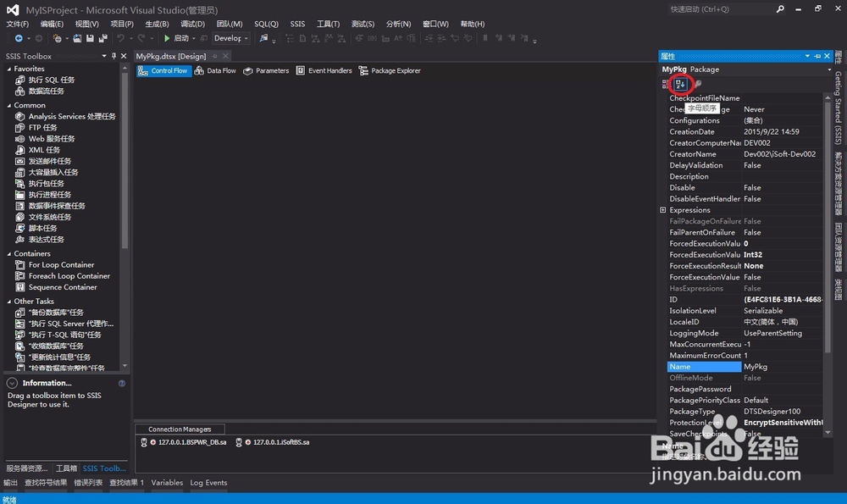Image resolution: width=847 pixels, height=504 pixels.
Task: Switch to the Control Flow tab
Action: pyautogui.click(x=163, y=71)
